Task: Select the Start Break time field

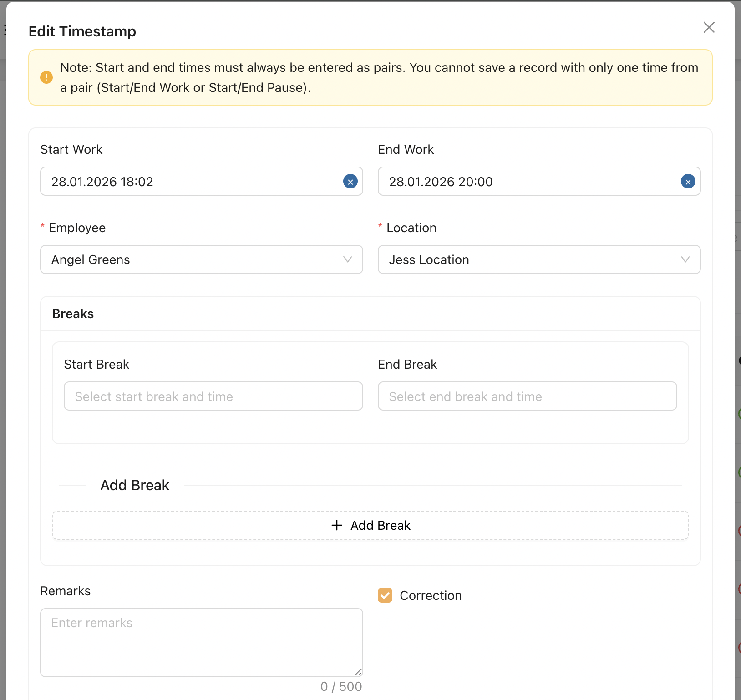Action: pos(213,396)
